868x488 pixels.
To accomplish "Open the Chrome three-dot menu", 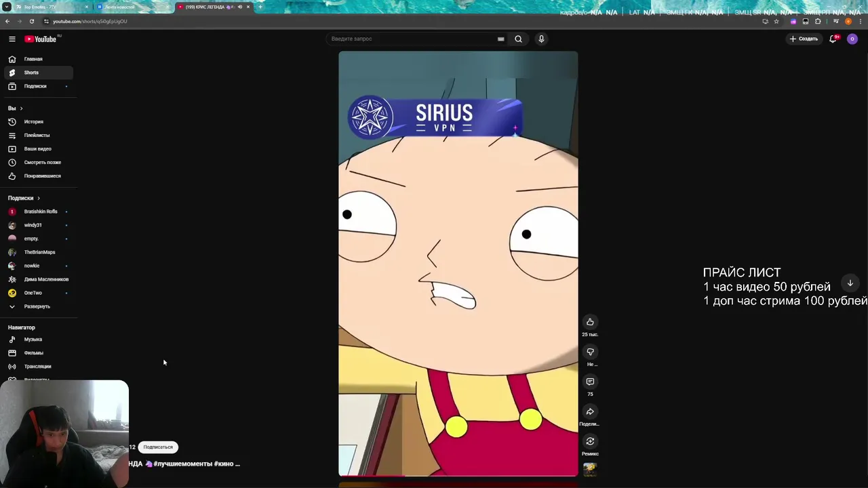I will click(x=860, y=21).
